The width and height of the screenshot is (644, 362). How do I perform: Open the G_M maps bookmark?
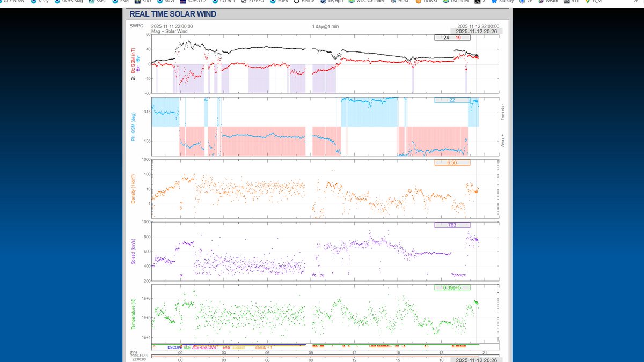[594, 2]
